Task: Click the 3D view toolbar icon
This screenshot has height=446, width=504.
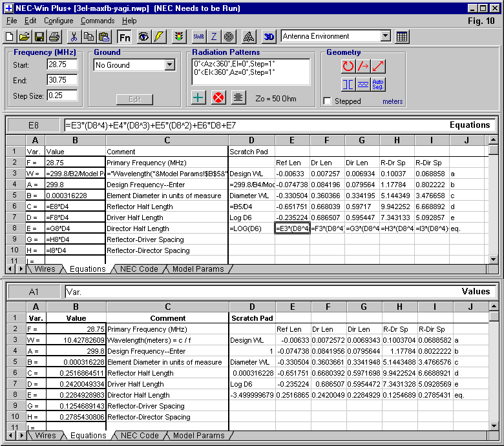Action: [269, 37]
